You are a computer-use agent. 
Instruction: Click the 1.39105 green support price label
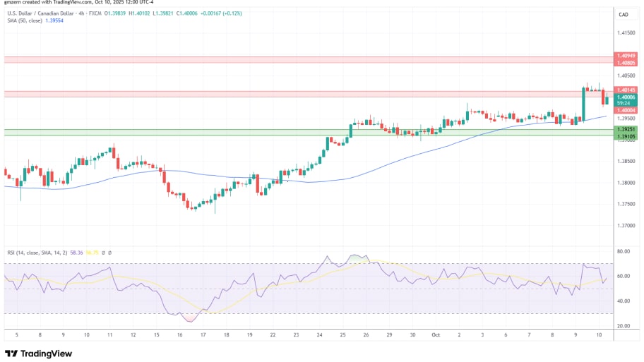(x=626, y=136)
